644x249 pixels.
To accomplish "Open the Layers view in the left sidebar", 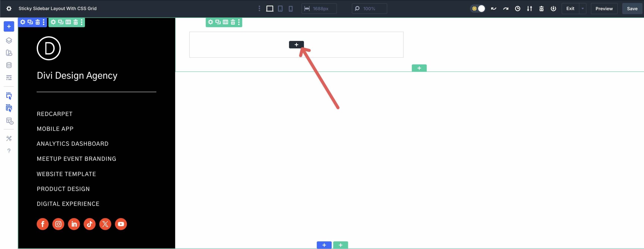I will pyautogui.click(x=9, y=40).
